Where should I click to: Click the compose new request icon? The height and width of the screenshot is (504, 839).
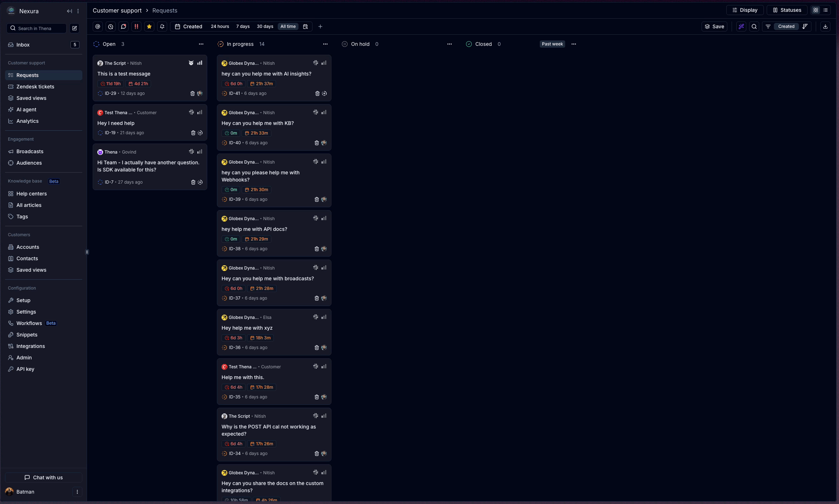[74, 28]
